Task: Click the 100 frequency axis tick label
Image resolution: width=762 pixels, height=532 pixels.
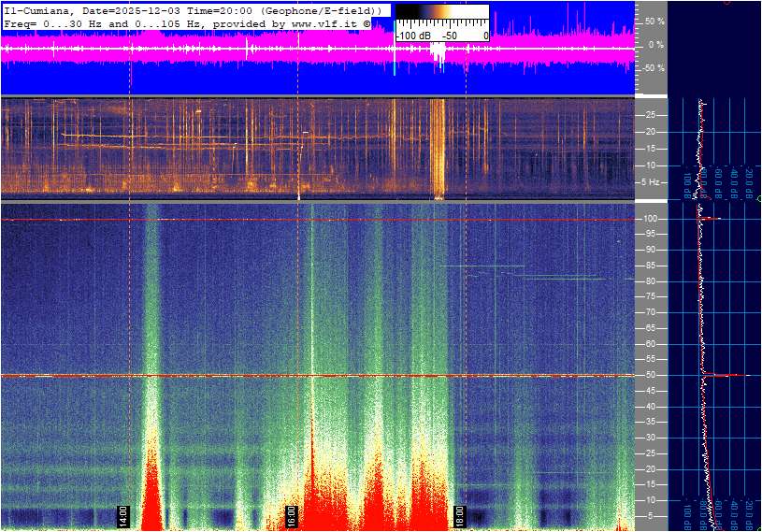Action: (x=650, y=219)
